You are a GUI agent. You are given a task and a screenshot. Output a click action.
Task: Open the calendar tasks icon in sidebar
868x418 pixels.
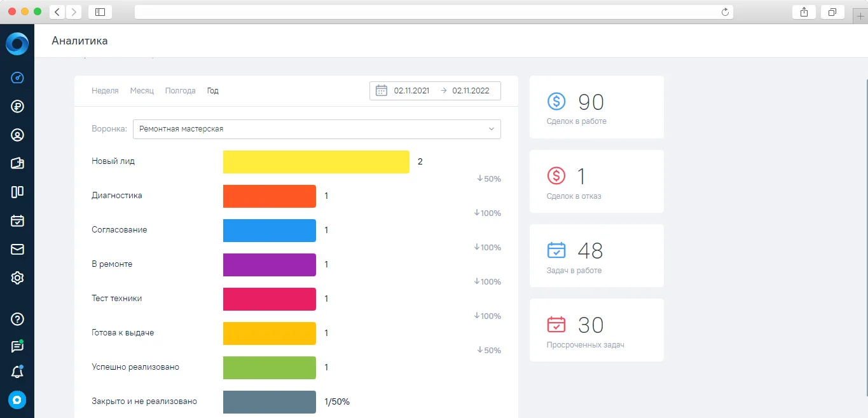tap(17, 220)
